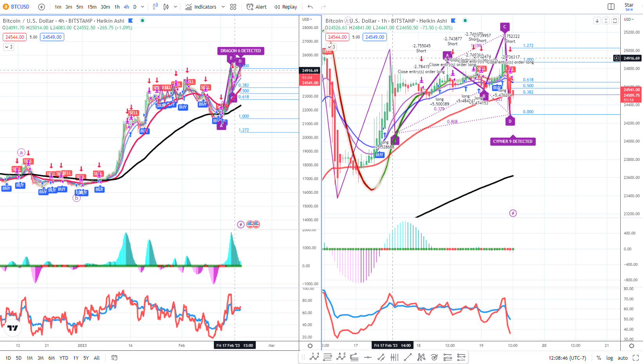Image resolution: width=643 pixels, height=364 pixels.
Task: Click the 24544.00 sell price button on 4h chart
Action: tap(15, 37)
